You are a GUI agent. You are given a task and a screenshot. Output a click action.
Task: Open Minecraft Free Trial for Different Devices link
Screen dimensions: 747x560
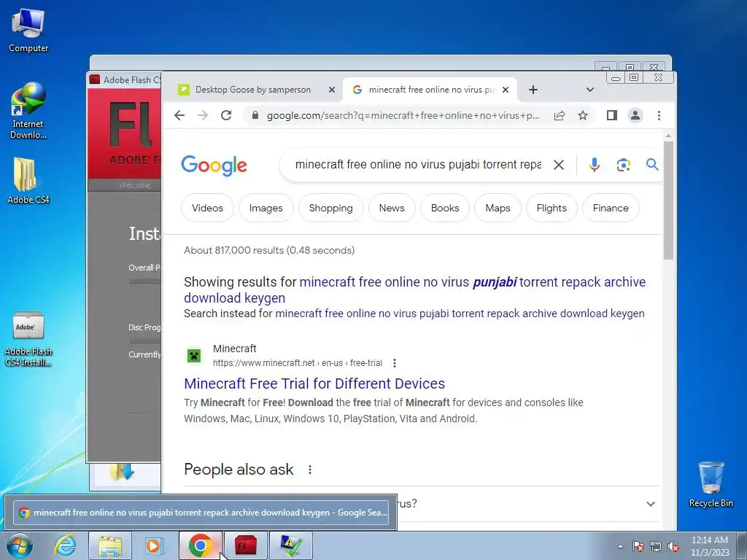pyautogui.click(x=314, y=384)
